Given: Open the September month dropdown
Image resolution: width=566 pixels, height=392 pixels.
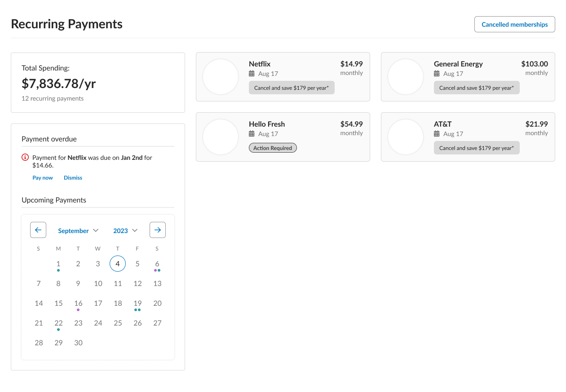Looking at the screenshot, I should coord(73,230).
